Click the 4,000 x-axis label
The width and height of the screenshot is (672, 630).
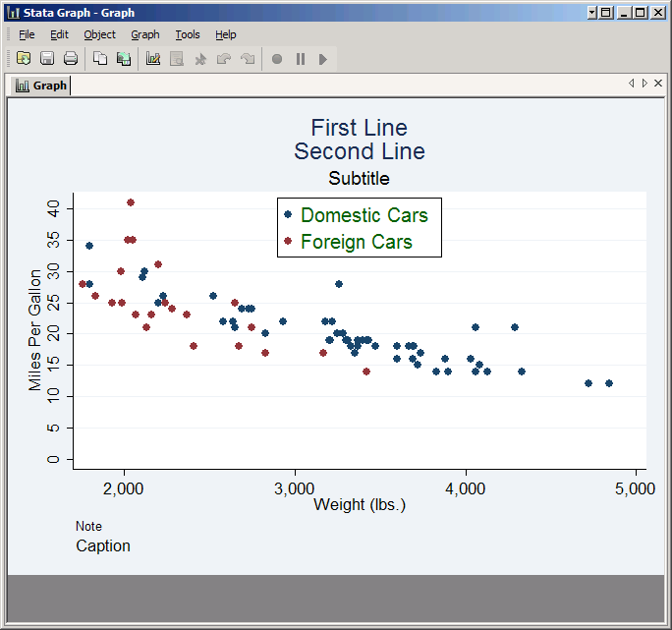pos(466,488)
